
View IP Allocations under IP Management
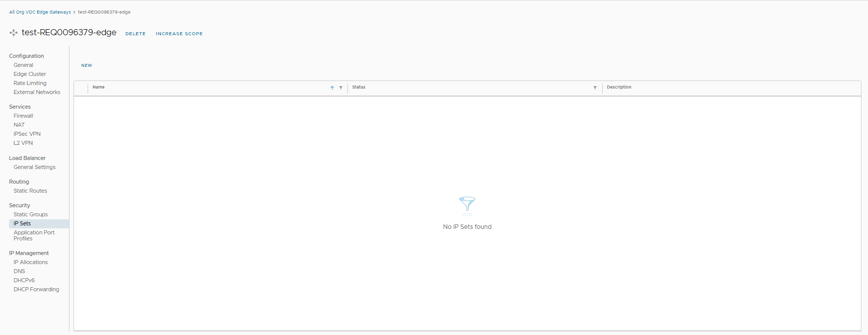pyautogui.click(x=31, y=262)
